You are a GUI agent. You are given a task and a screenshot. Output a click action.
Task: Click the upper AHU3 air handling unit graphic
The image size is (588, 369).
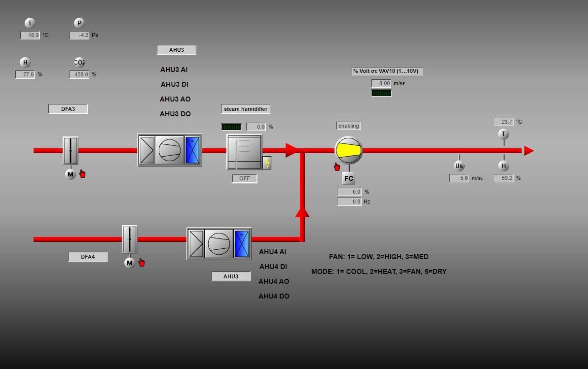tap(170, 150)
